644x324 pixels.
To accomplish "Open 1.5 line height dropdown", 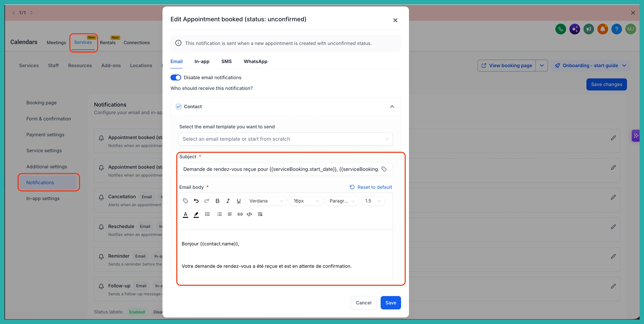I will (373, 201).
